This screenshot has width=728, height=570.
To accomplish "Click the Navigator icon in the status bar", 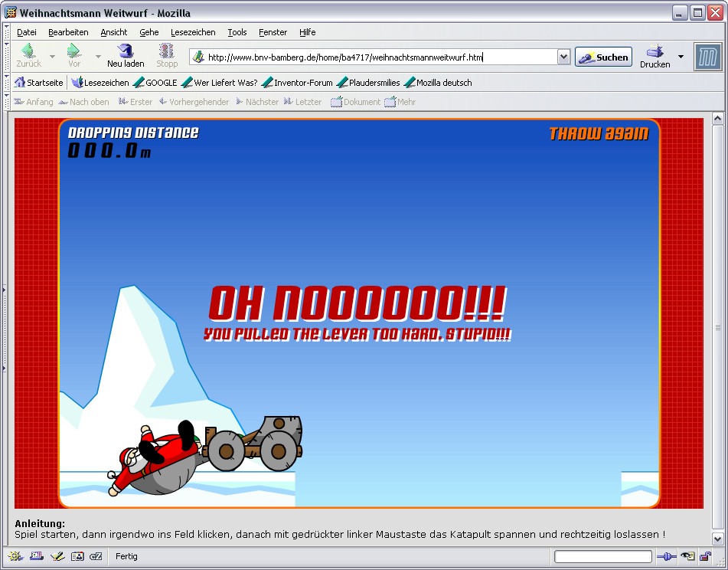I will [x=15, y=556].
